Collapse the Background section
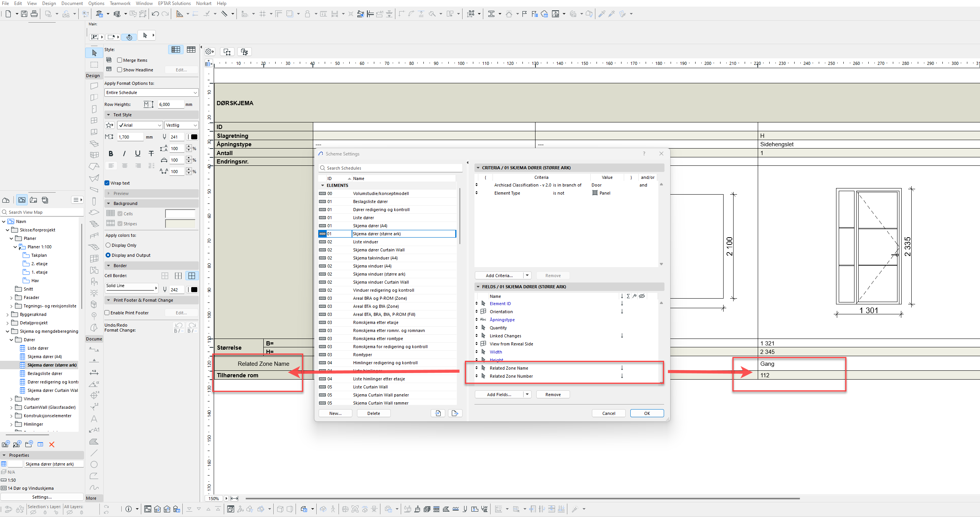980x517 pixels. pos(109,203)
